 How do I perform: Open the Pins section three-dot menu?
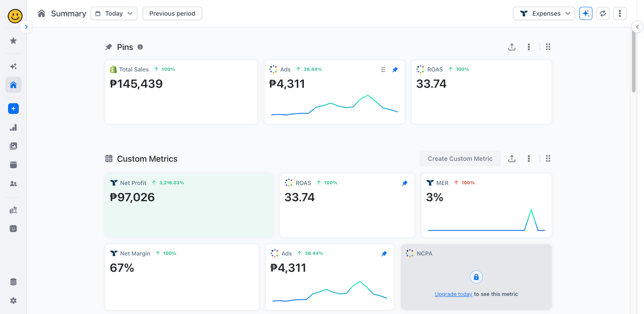pyautogui.click(x=529, y=47)
